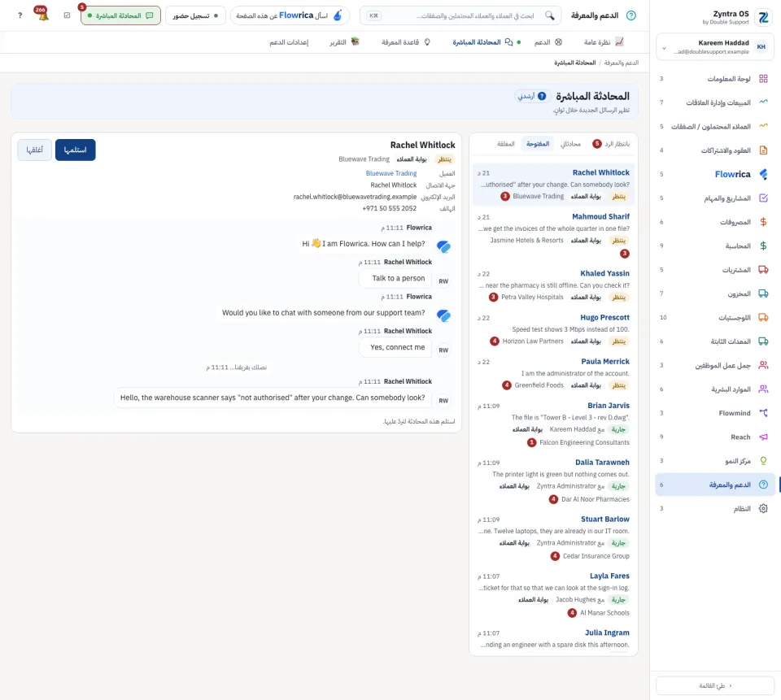This screenshot has width=781, height=700.
Task: Open the growth center bulb icon مركز النمو
Action: pos(763,460)
